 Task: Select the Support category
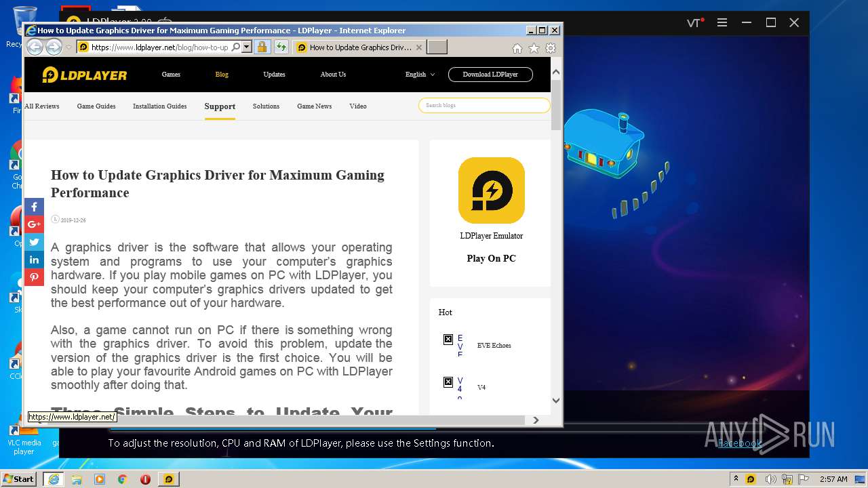(220, 106)
